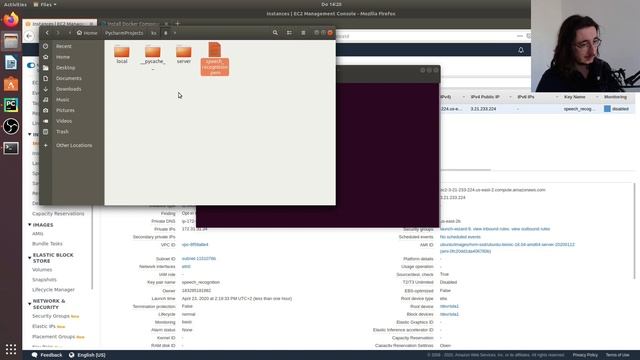The width and height of the screenshot is (640, 360).
Task: Open OBS Studio from the dock
Action: [11, 127]
